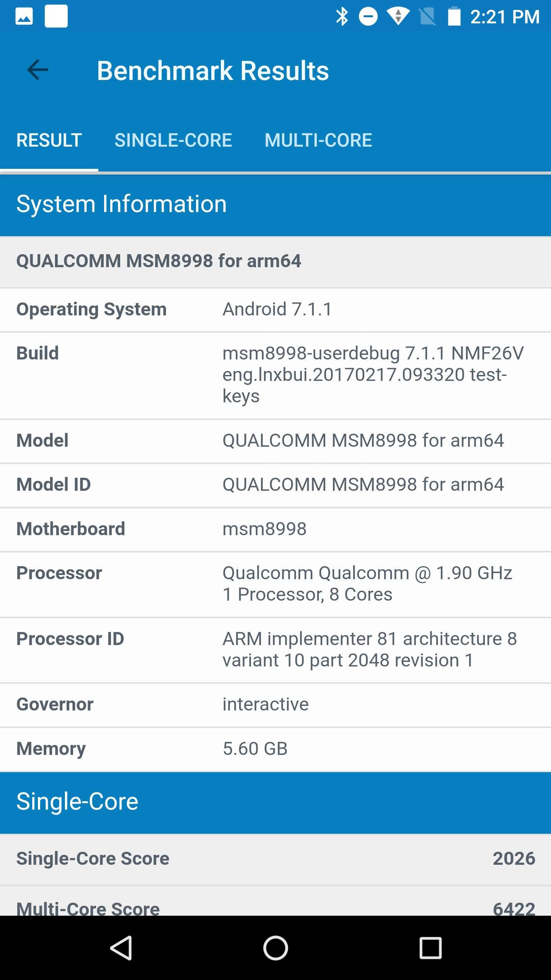Screen dimensions: 551x980
Task: Tap the Bluetooth status icon
Action: point(342,17)
